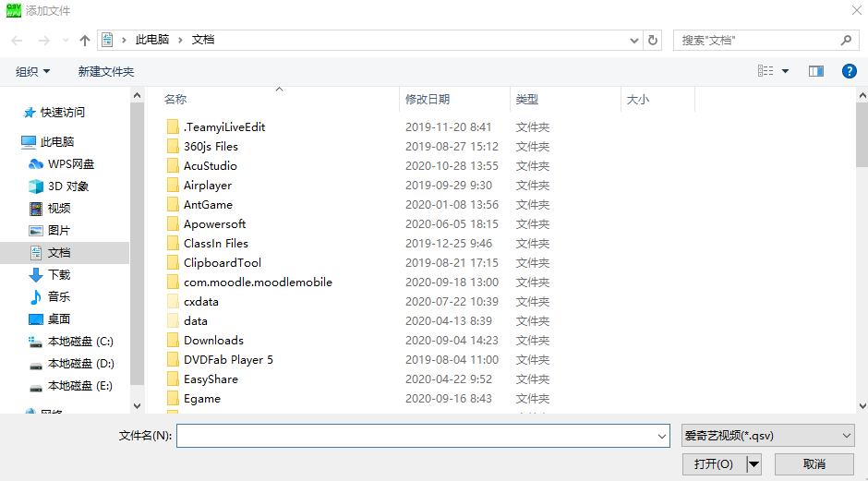The width and height of the screenshot is (868, 481).
Task: Open the help question mark icon
Action: (849, 71)
